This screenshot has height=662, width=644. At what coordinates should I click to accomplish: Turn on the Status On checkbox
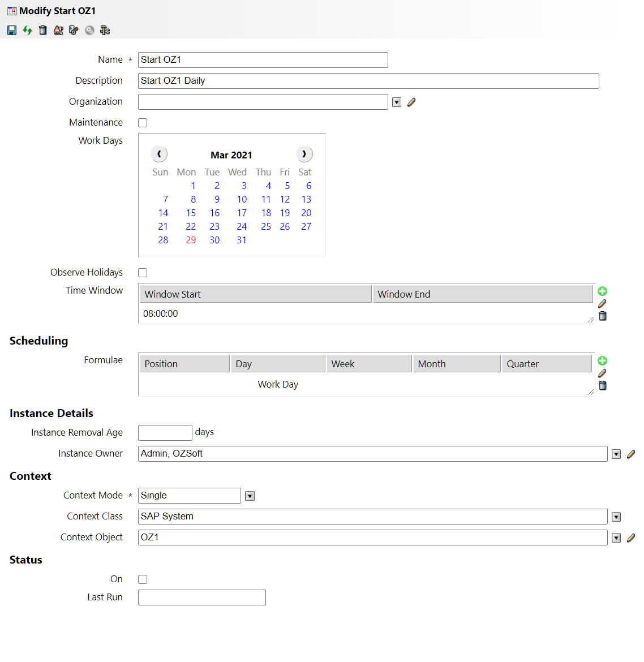click(143, 579)
